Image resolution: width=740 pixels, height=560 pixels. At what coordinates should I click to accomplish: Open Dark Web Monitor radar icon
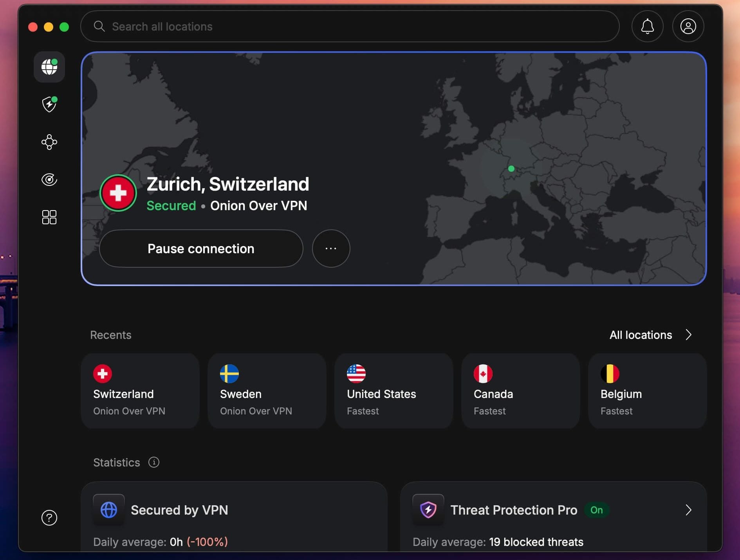point(49,179)
